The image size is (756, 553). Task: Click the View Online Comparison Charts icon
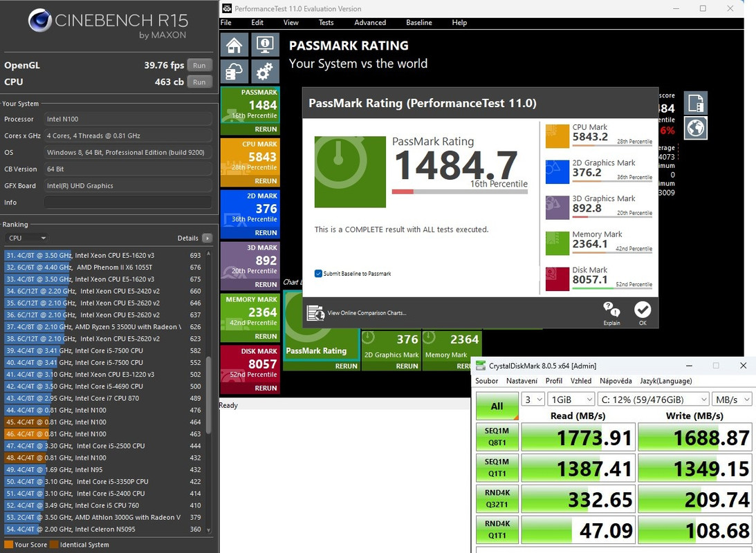click(x=316, y=312)
